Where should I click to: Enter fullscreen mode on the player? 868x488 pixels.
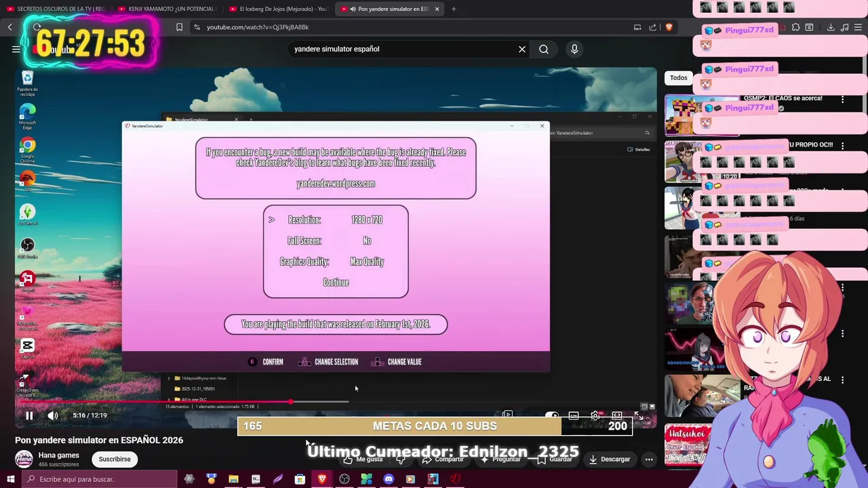(639, 415)
